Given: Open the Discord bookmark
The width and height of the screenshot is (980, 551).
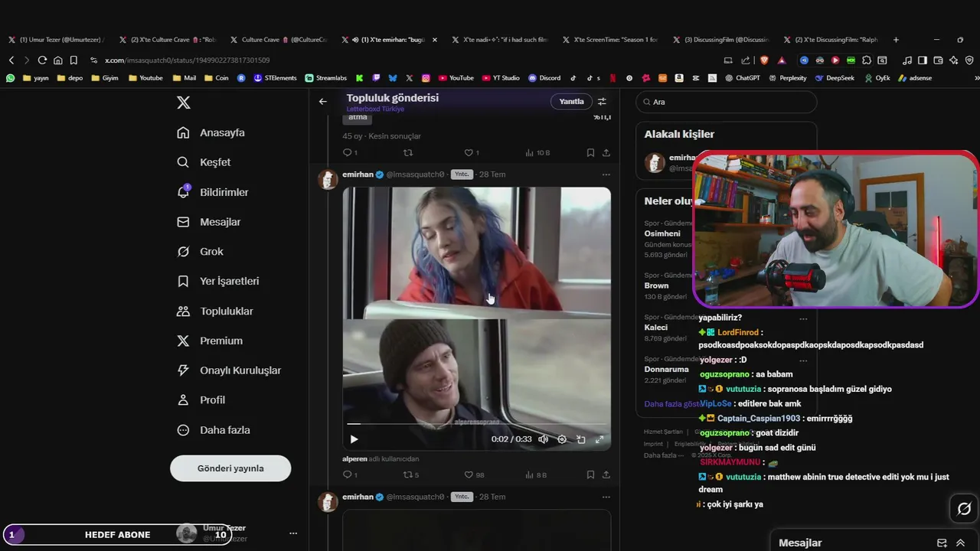Looking at the screenshot, I should click(x=544, y=78).
